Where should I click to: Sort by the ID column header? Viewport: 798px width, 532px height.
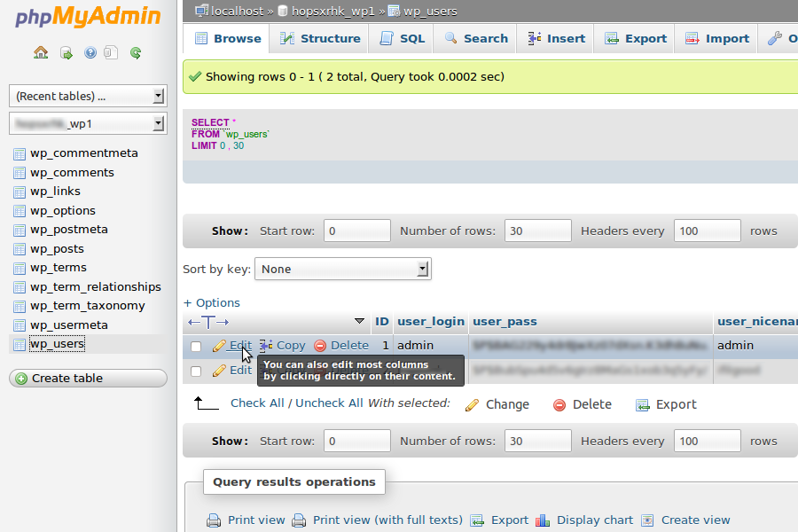pyautogui.click(x=381, y=322)
